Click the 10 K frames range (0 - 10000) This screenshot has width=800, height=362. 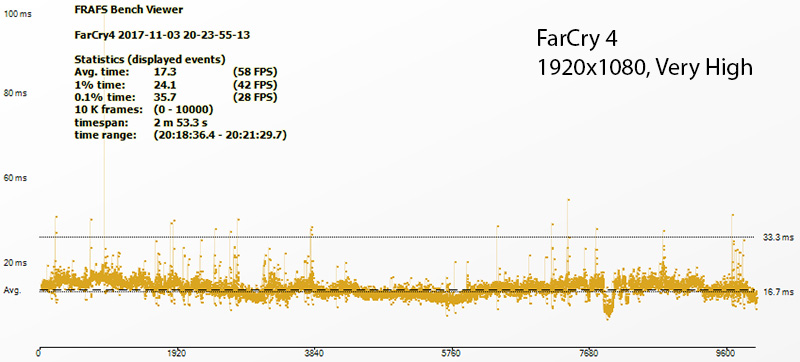point(183,110)
